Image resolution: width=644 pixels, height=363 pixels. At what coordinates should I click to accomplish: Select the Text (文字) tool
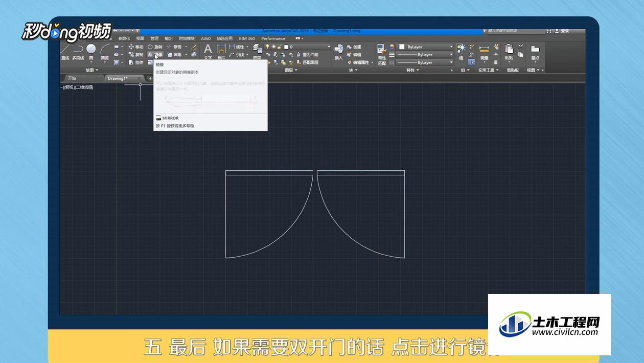coord(208,52)
